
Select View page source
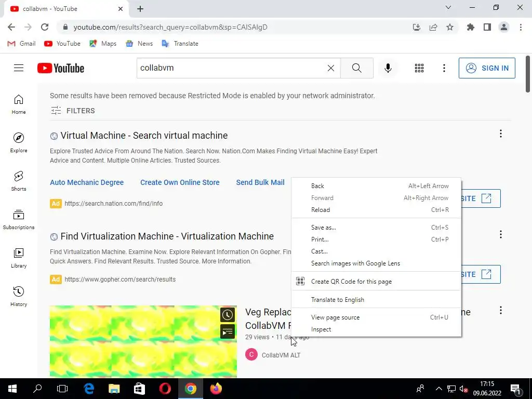(x=376, y=317)
